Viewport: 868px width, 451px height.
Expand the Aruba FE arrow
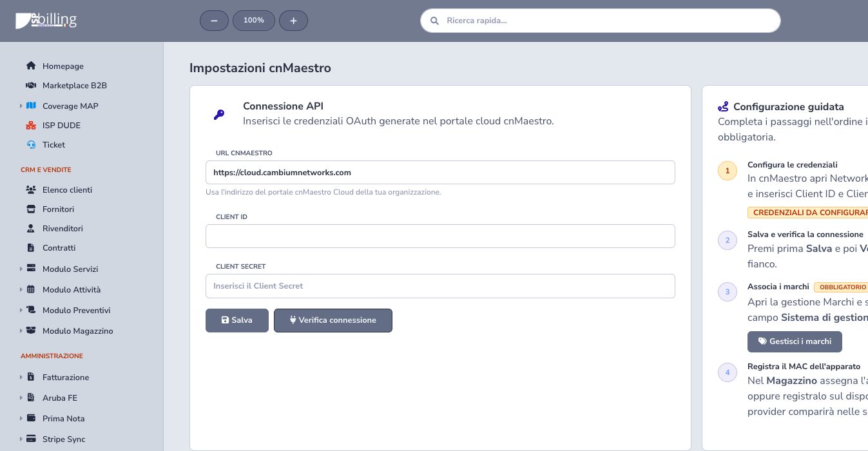coord(21,398)
